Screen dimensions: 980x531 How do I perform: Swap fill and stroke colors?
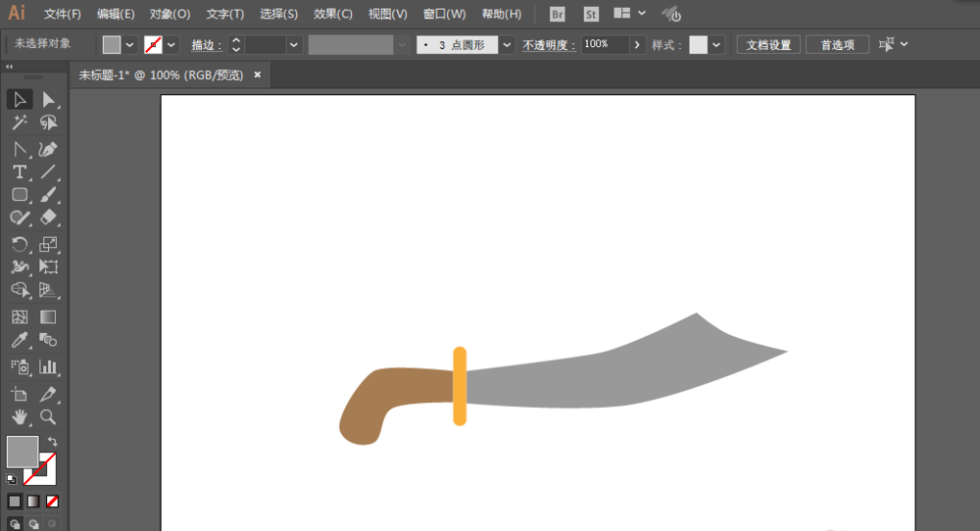click(x=53, y=442)
